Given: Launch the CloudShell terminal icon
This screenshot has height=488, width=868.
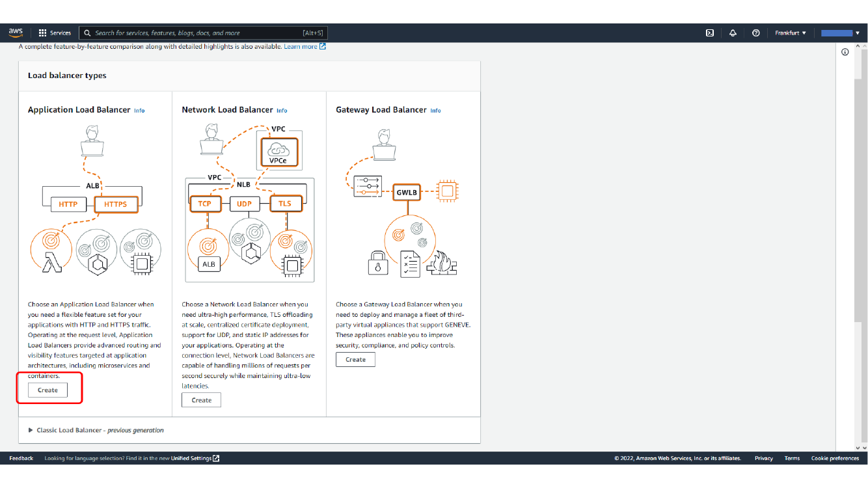Looking at the screenshot, I should pyautogui.click(x=710, y=33).
